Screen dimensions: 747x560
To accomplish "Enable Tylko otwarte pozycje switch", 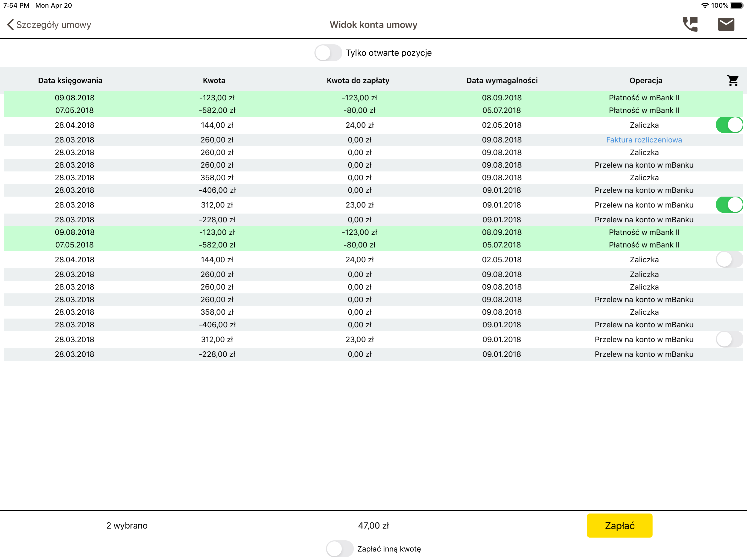I will click(x=328, y=53).
